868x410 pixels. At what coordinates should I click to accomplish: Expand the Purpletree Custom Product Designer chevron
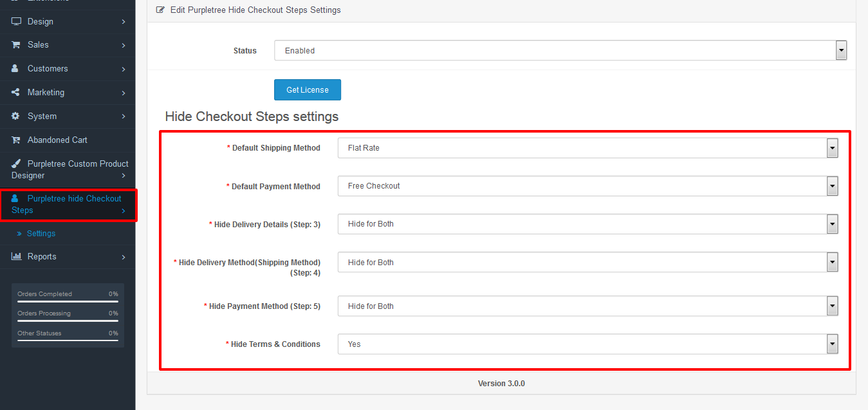[123, 176]
